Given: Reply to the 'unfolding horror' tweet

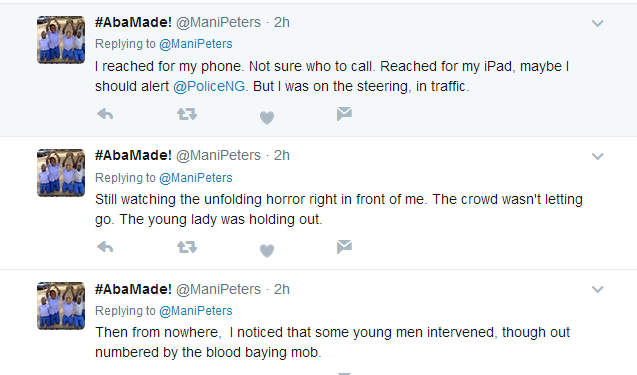Looking at the screenshot, I should click(x=105, y=247).
